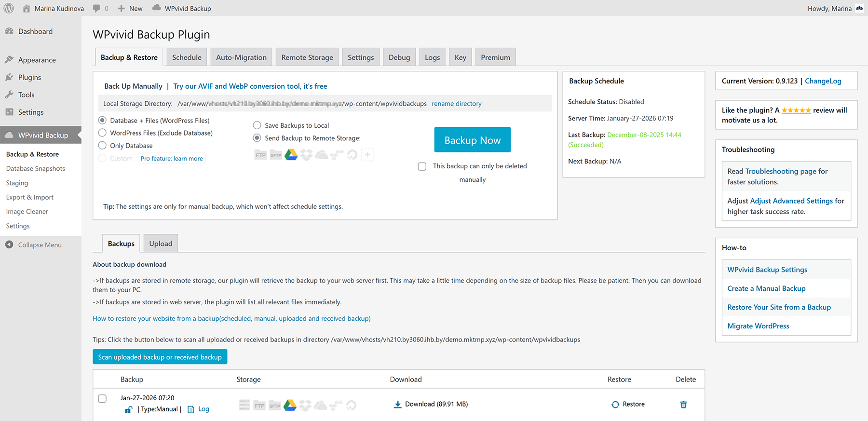Viewport: 868px width, 421px height.
Task: Open the Logs tab
Action: (x=432, y=57)
